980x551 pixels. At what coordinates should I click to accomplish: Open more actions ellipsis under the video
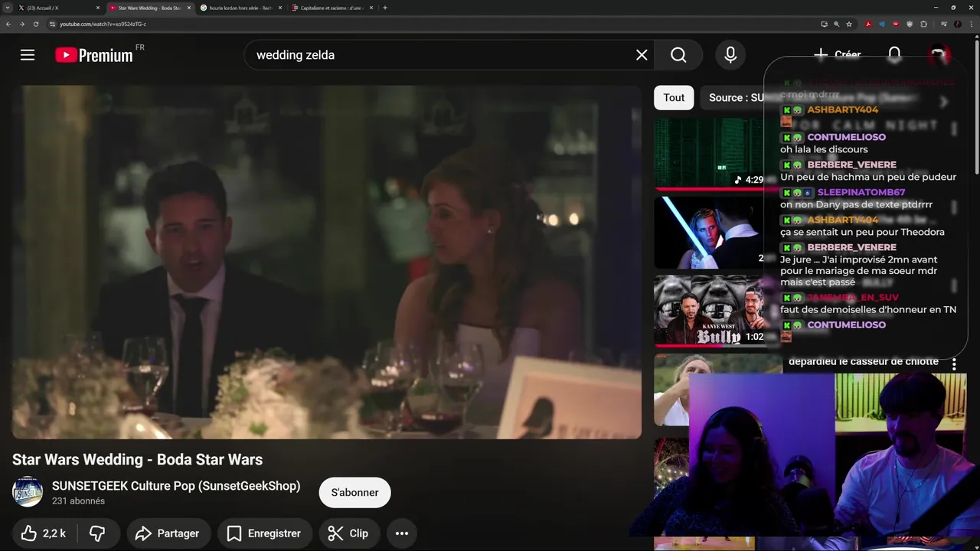(402, 533)
